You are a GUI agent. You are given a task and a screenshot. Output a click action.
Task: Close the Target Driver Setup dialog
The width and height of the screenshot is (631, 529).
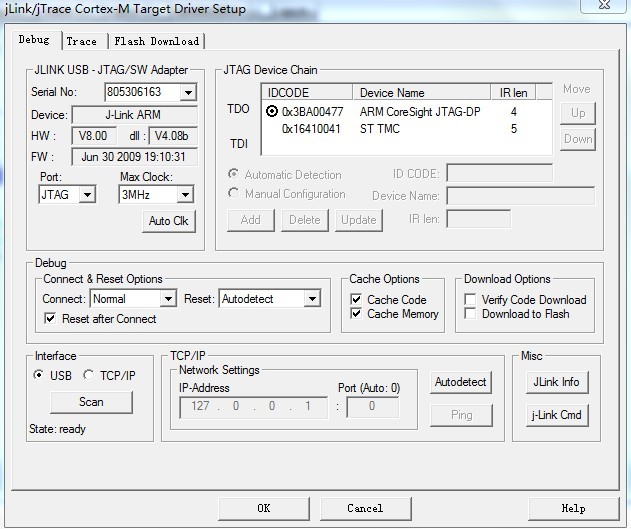pyautogui.click(x=604, y=5)
